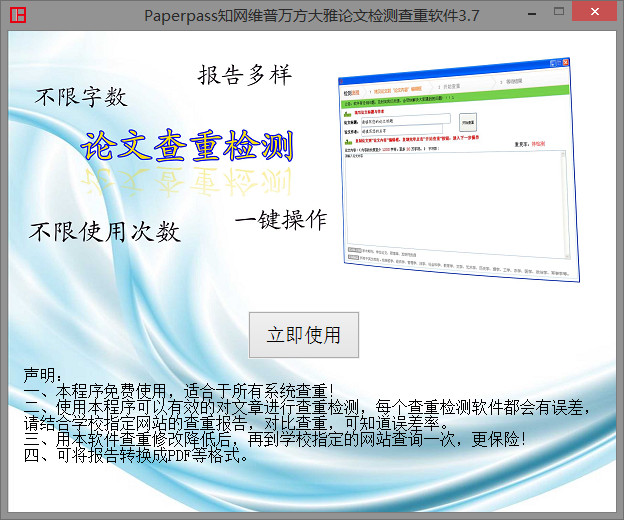Click the 报告多样 label
The image size is (624, 520).
point(244,75)
